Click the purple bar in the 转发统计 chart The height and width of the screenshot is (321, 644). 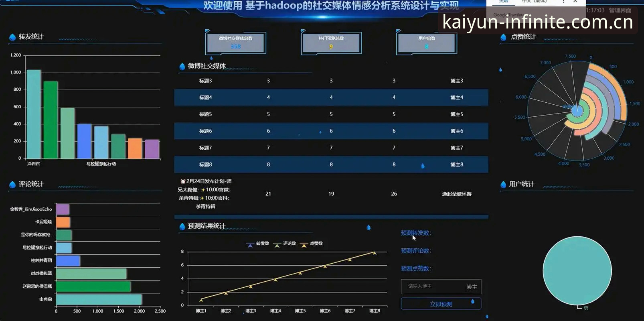pos(152,149)
